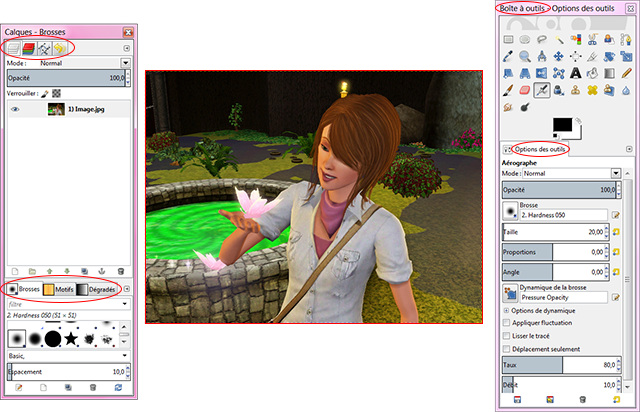
Task: Toggle lock alpha channel checkerboard icon
Action: tap(56, 94)
